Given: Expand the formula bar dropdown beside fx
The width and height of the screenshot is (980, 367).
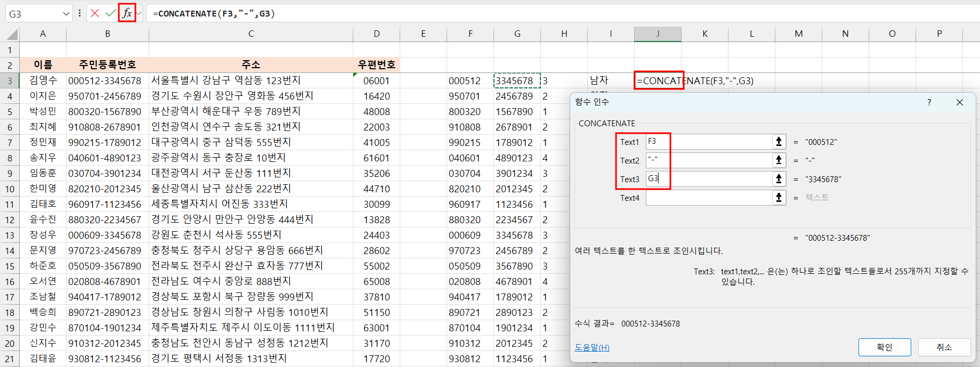Looking at the screenshot, I should pos(139,13).
